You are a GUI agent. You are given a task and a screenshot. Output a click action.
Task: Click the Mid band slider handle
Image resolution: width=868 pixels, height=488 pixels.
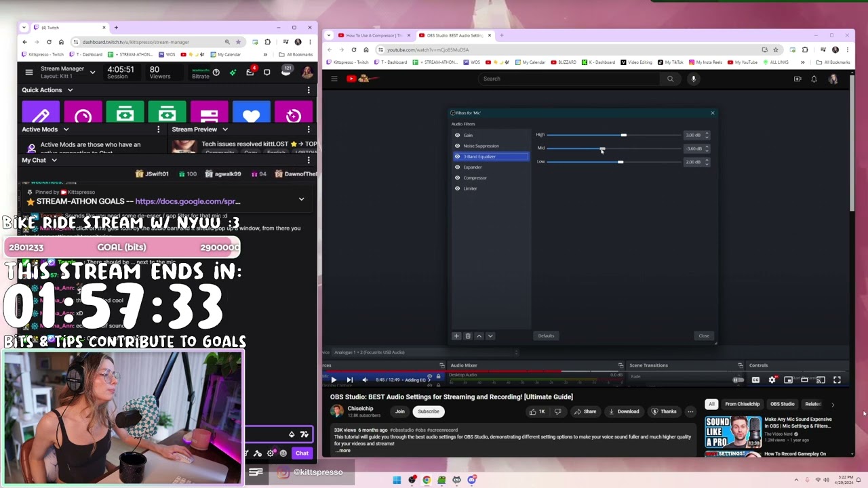coord(602,148)
